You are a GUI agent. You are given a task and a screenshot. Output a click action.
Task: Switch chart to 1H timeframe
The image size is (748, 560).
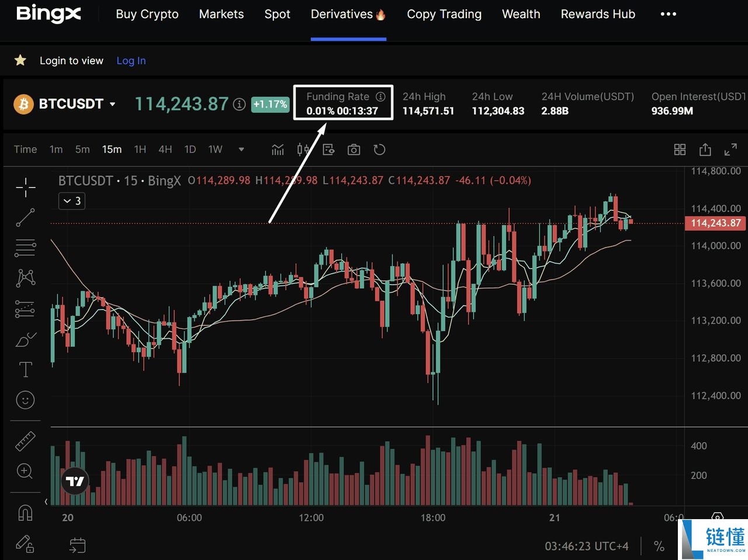(140, 149)
